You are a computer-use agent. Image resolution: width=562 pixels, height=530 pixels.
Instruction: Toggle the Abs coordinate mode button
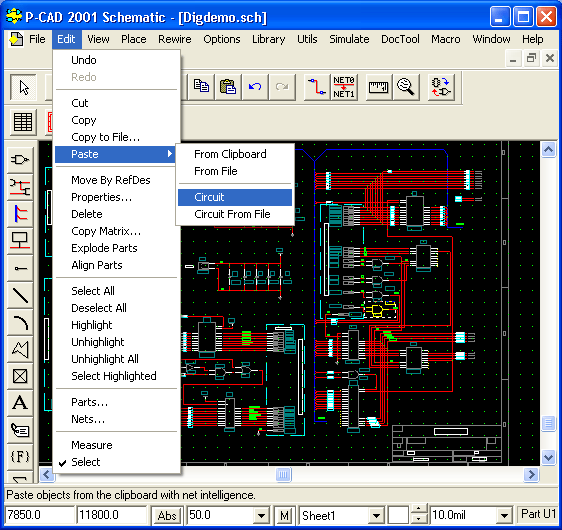click(167, 516)
